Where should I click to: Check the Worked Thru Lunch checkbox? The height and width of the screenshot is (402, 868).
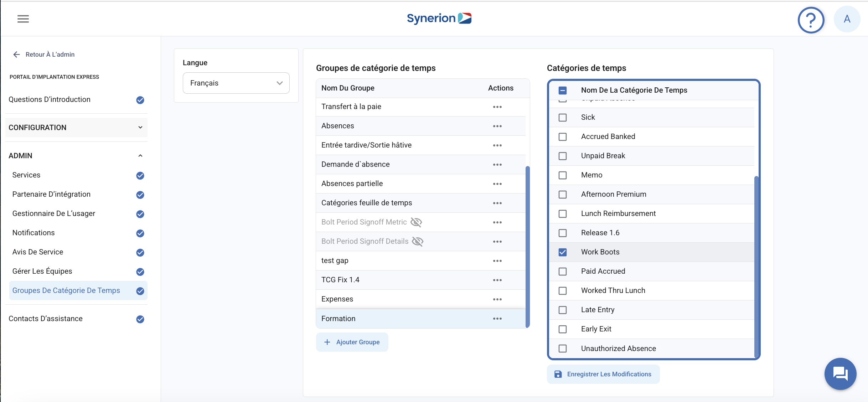tap(563, 291)
